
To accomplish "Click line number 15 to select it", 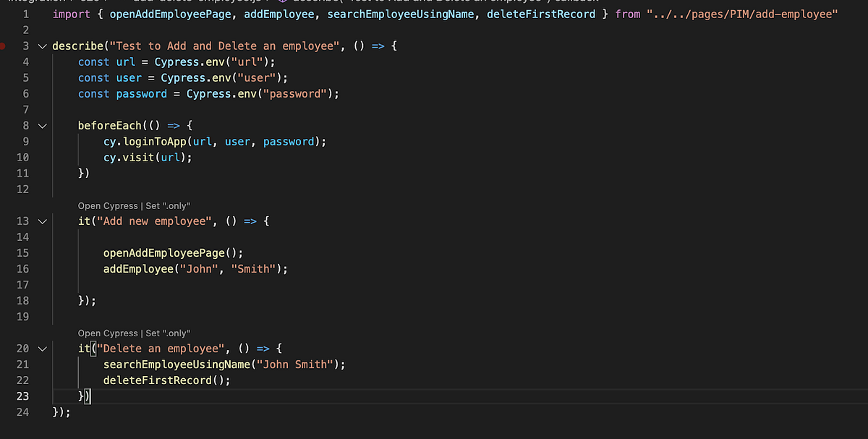I will (22, 252).
